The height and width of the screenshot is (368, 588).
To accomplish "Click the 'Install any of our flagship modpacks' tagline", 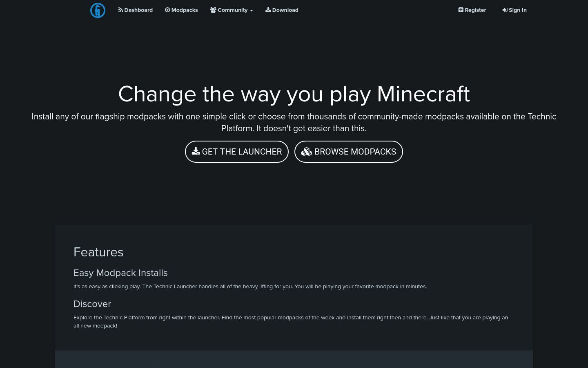I will pyautogui.click(x=294, y=122).
